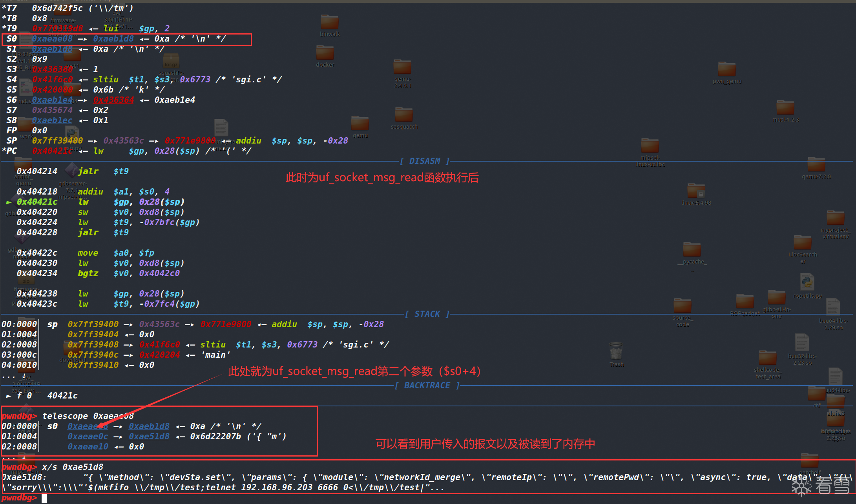The width and height of the screenshot is (856, 504).
Task: Open the LibcSearcher folder icon
Action: pyautogui.click(x=802, y=243)
